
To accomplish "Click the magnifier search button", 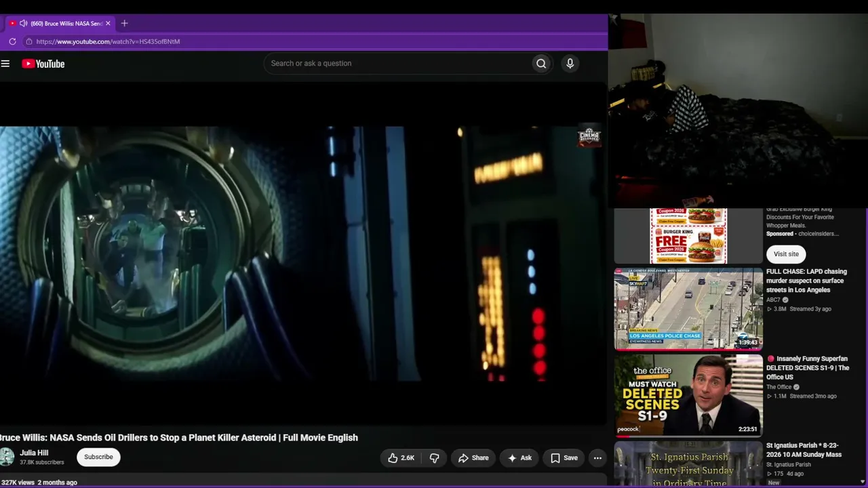I will tap(541, 64).
